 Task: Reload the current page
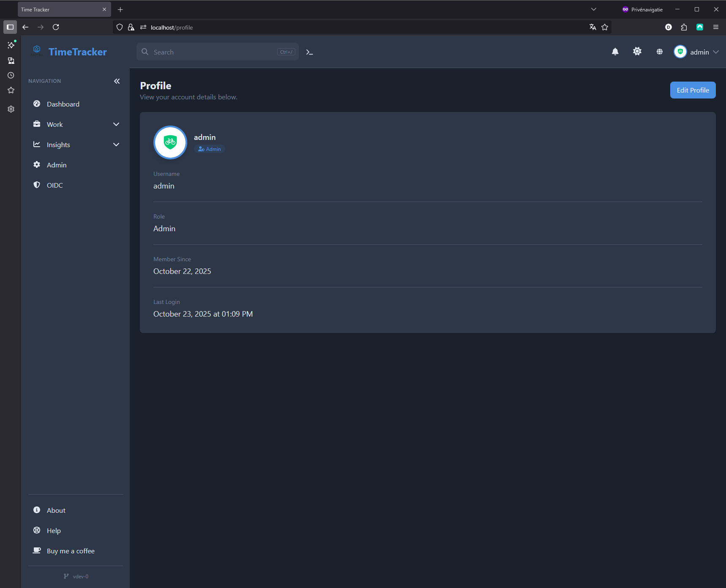click(56, 27)
